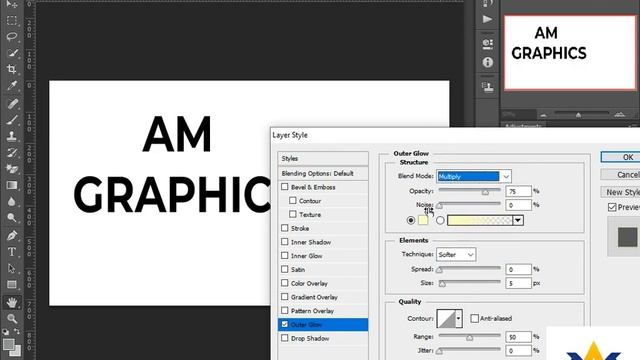The width and height of the screenshot is (640, 360).
Task: Click the Opacity slider handle
Action: click(x=485, y=192)
